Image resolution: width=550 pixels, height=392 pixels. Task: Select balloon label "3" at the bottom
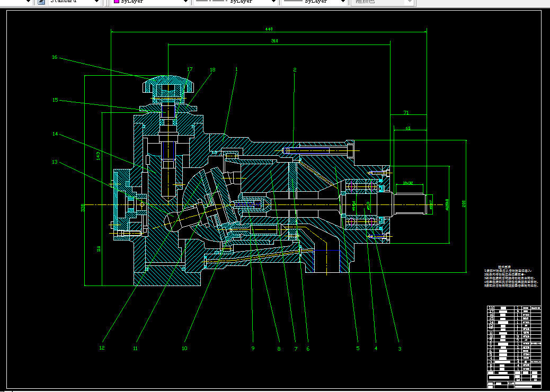click(400, 349)
